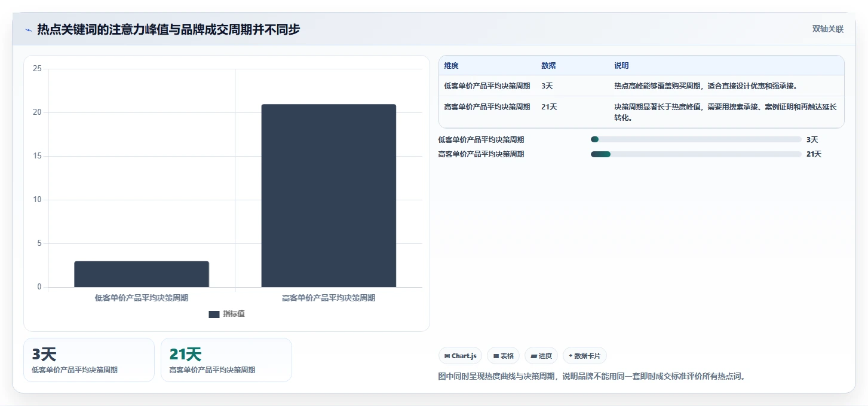Open the 21天 data card
This screenshot has width=868, height=406.
click(226, 360)
